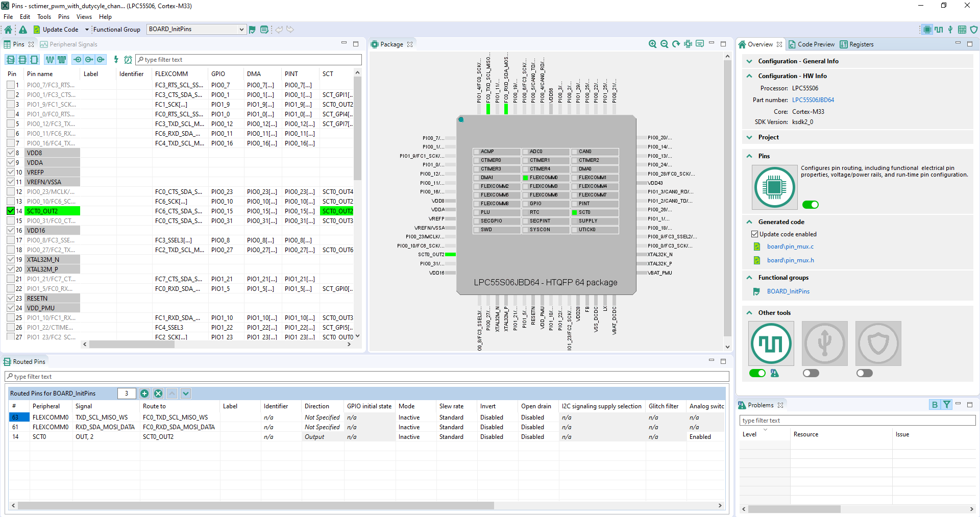The image size is (980, 517).
Task: Zoom in on the Package view
Action: (x=652, y=44)
